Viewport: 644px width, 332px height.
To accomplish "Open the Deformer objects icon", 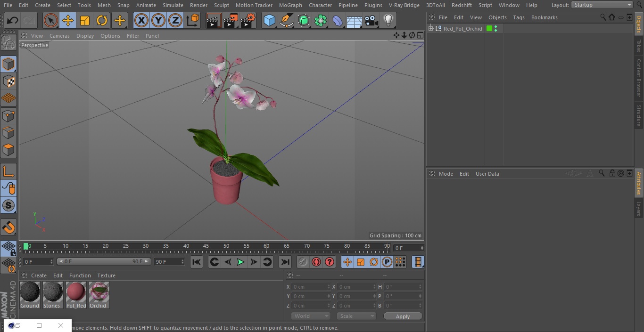I will coord(338,20).
